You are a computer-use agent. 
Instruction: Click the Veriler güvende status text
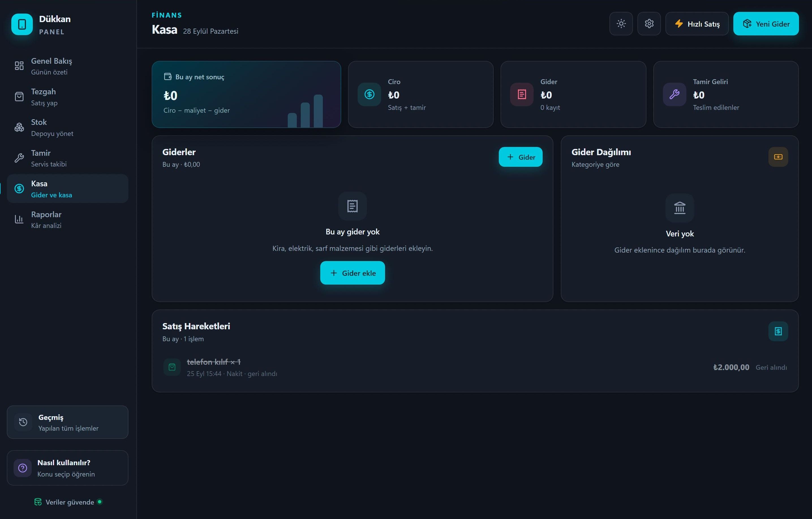[70, 502]
